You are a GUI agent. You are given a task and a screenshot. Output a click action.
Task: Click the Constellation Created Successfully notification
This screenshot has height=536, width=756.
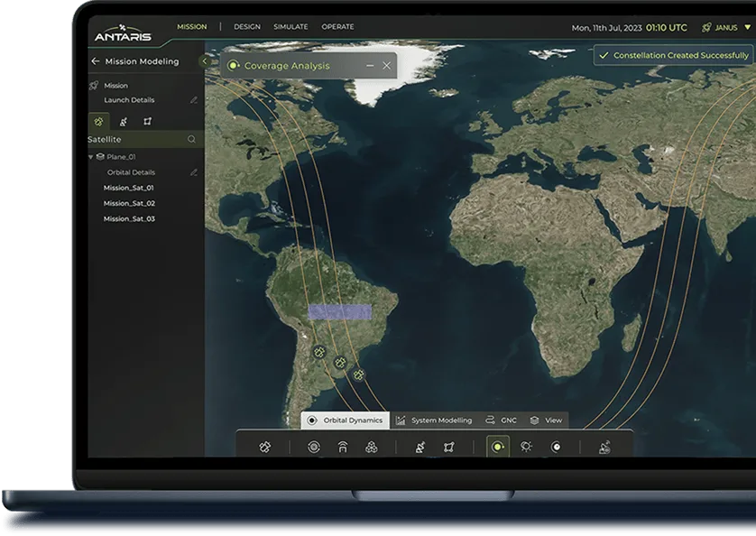point(674,55)
